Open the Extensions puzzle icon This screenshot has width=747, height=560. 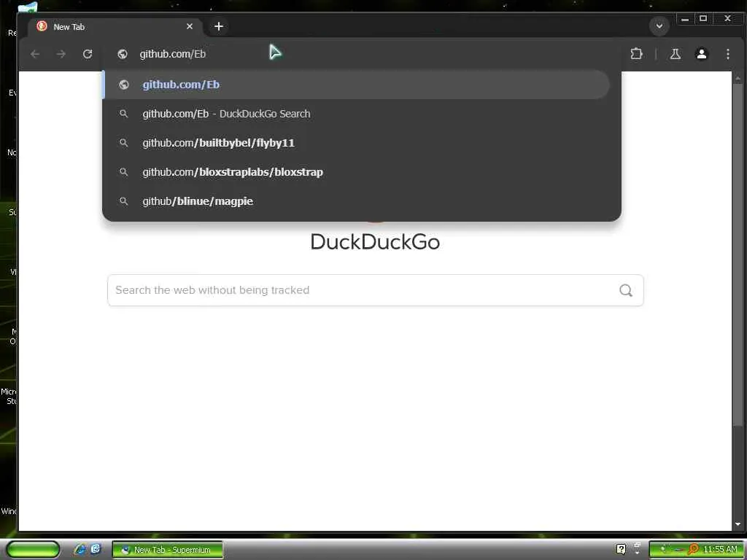pyautogui.click(x=636, y=54)
